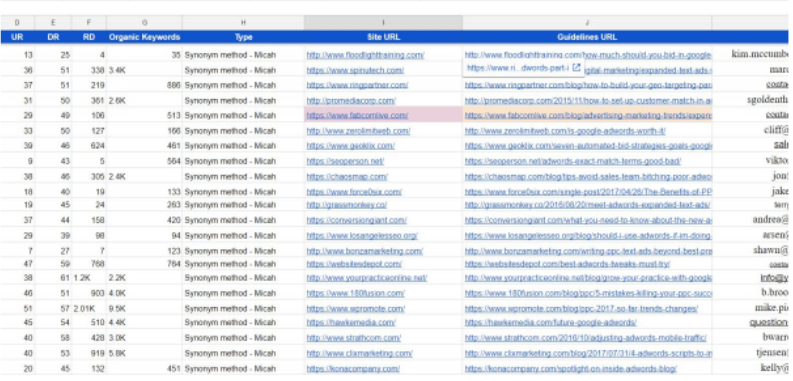This screenshot has width=793, height=381.
Task: Click the 9.5K organic keywords cell
Action: [144, 309]
